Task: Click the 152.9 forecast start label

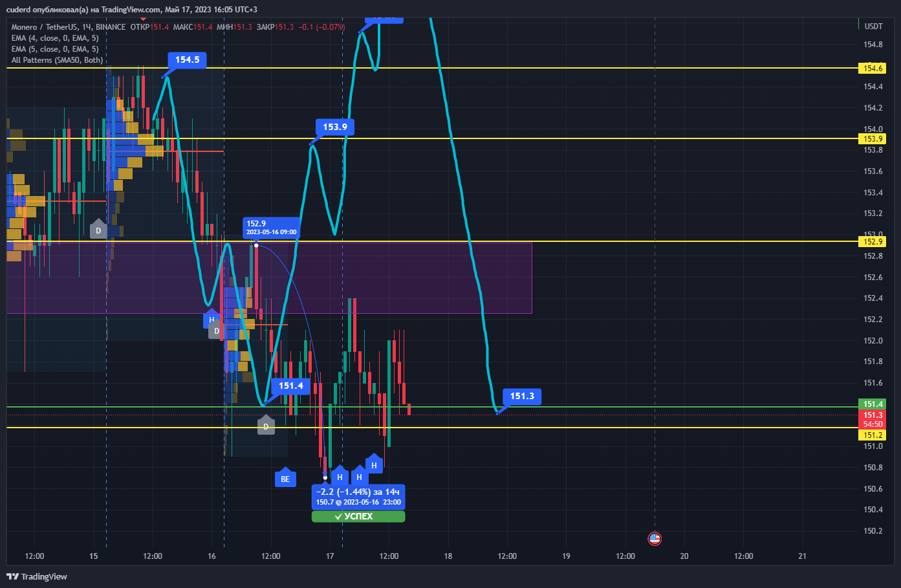Action: pos(272,228)
